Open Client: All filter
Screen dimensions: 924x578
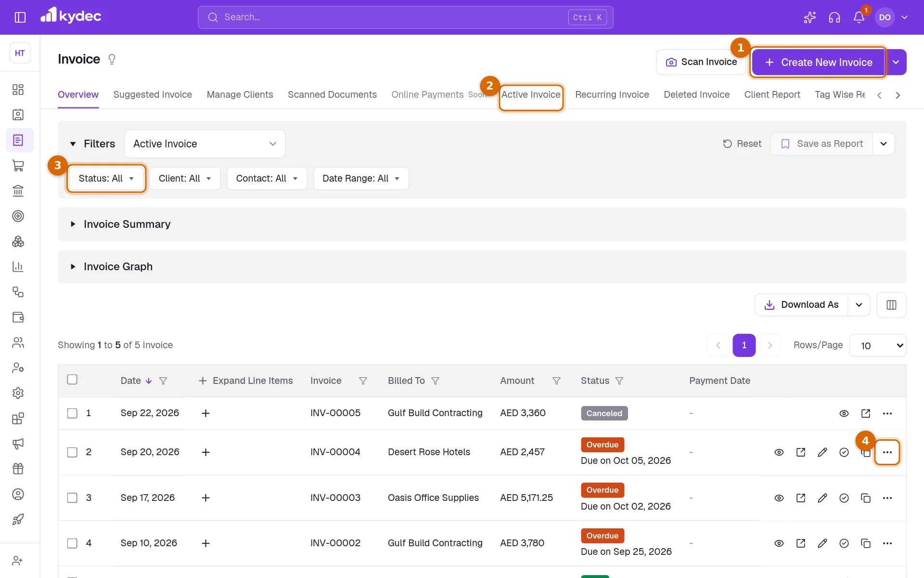click(185, 179)
